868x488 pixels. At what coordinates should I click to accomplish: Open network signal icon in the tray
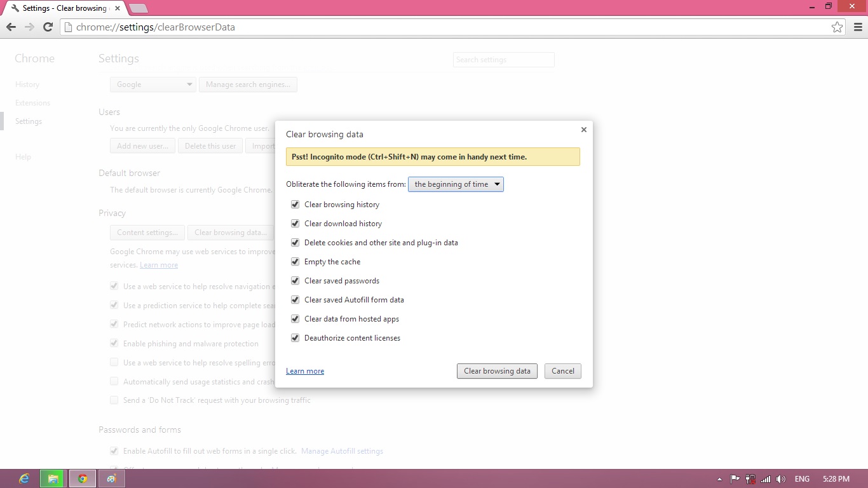tap(766, 479)
